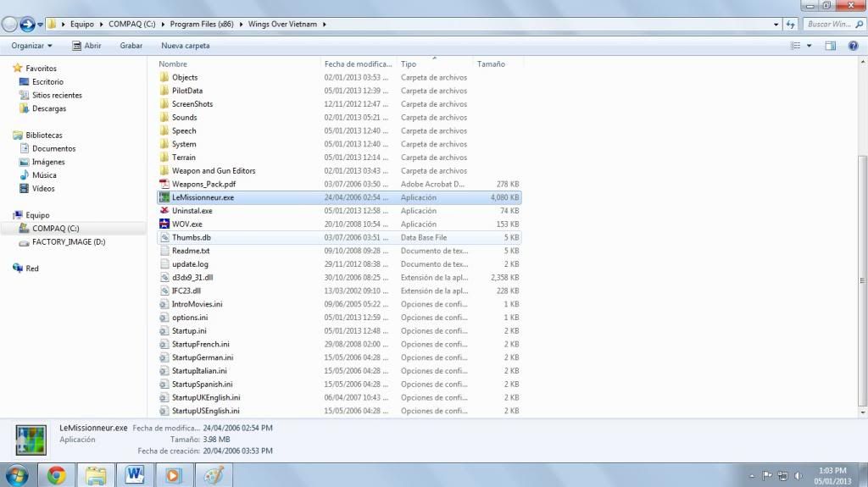Click the d3dx9_31.dll file icon

pyautogui.click(x=164, y=277)
